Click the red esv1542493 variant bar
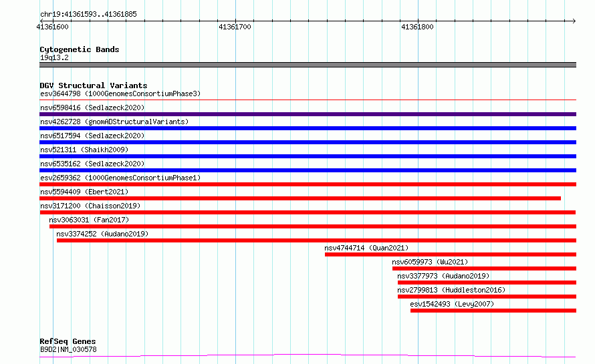The width and height of the screenshot is (595, 364). [493, 311]
